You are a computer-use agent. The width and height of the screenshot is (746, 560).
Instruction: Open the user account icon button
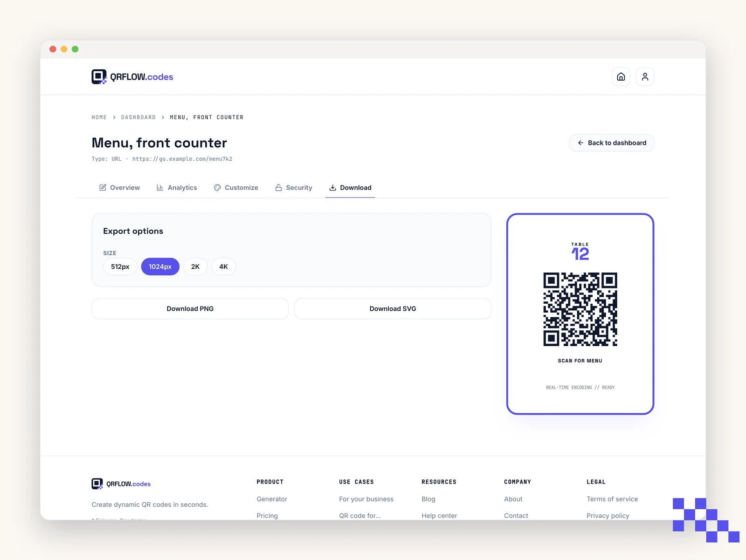[645, 77]
